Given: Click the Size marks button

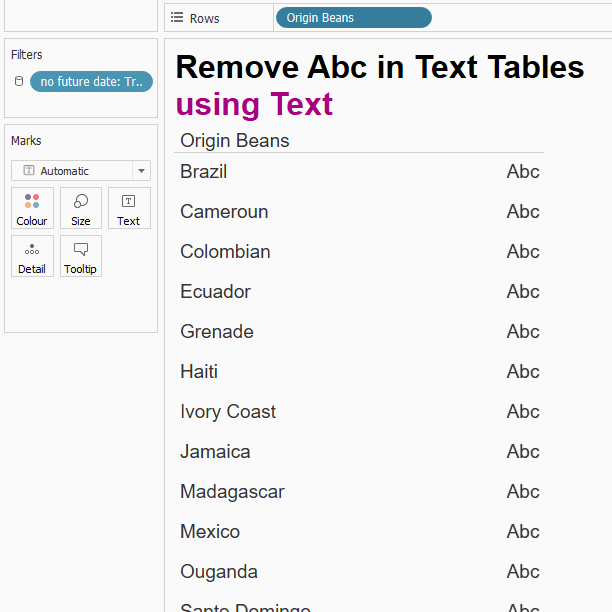Looking at the screenshot, I should click(81, 208).
